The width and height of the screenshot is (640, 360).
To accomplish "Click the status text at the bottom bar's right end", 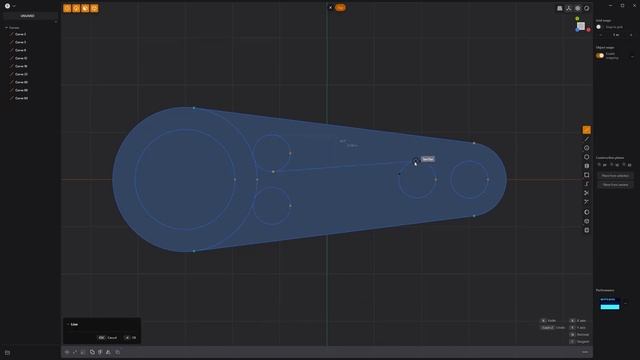I will [x=585, y=352].
